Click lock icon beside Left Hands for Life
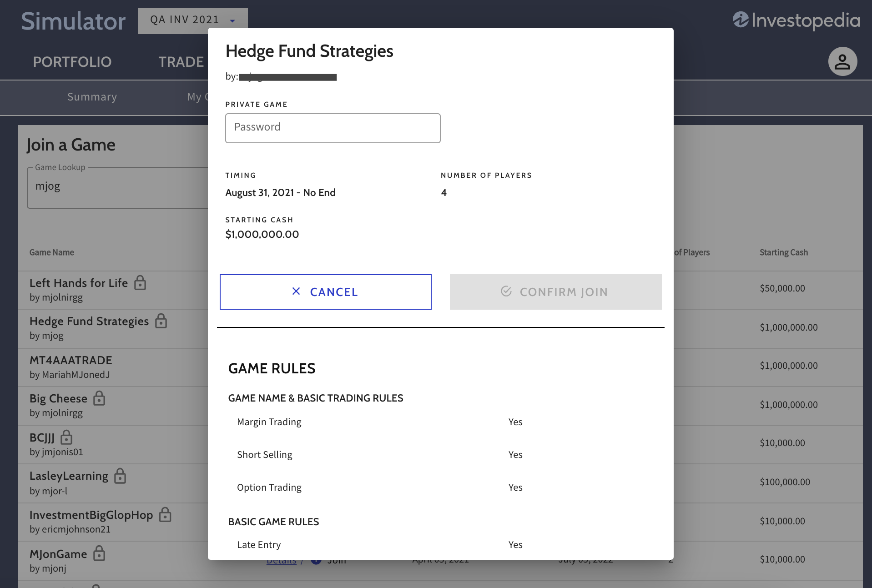This screenshot has width=872, height=588. 140,283
